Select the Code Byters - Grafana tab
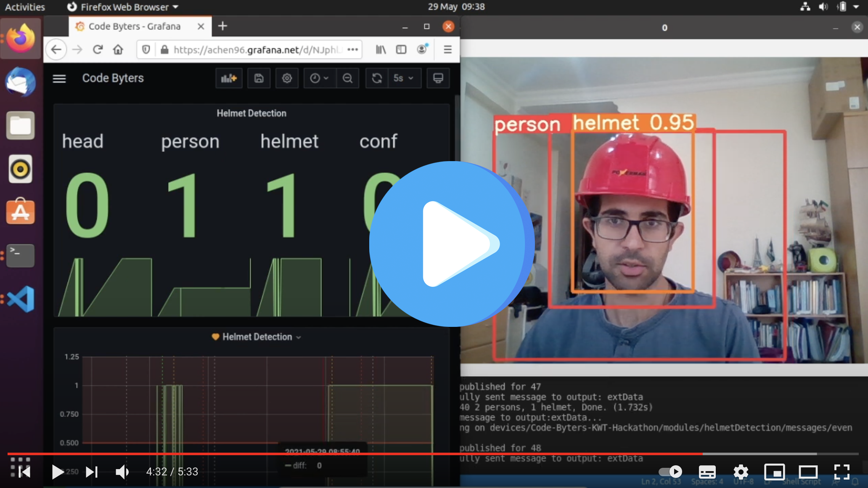This screenshot has height=488, width=868. pos(140,26)
